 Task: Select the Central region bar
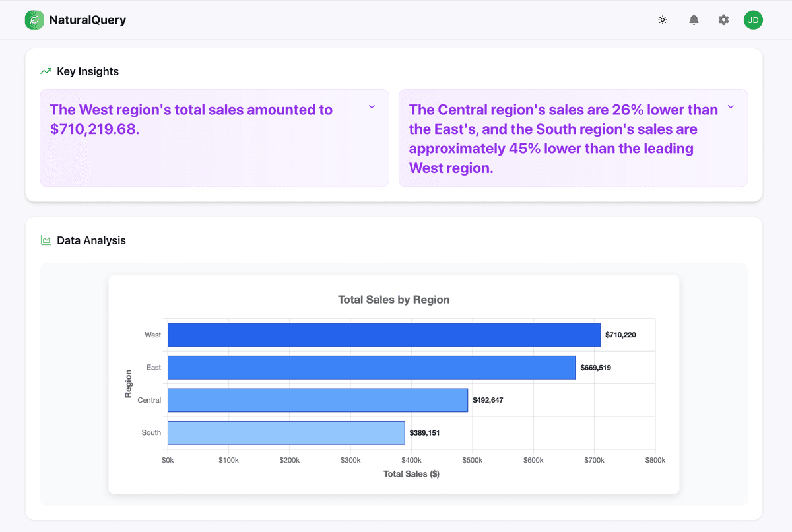317,400
